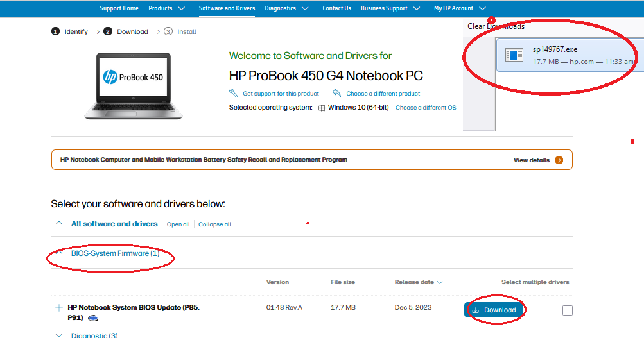Screen dimensions: 644x338
Task: Expand the Products chevron arrow
Action: (x=182, y=8)
